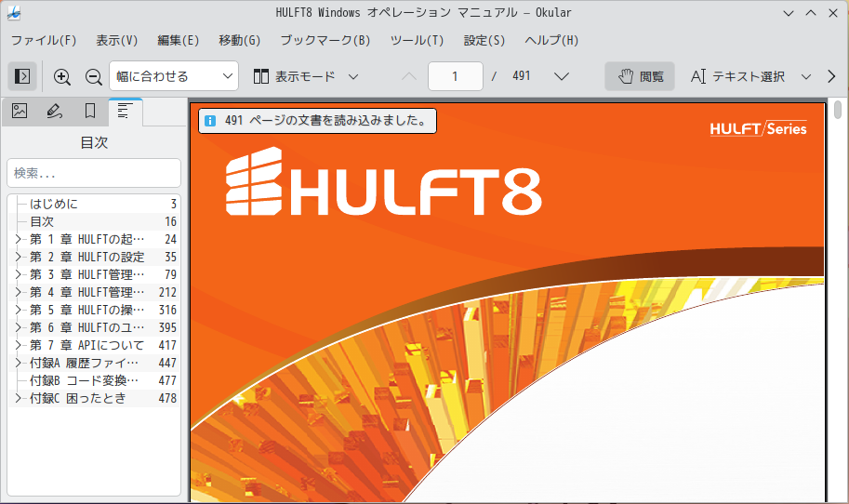Select 付録C 困ったとき entry text
This screenshot has height=504, width=849.
[x=77, y=398]
